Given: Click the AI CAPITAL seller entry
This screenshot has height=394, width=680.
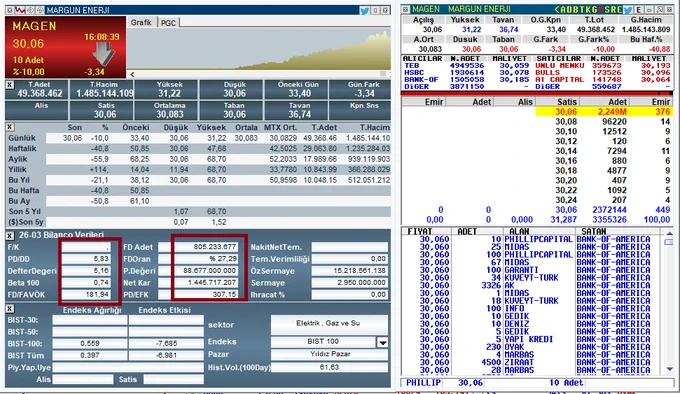Looking at the screenshot, I should pyautogui.click(x=560, y=79).
